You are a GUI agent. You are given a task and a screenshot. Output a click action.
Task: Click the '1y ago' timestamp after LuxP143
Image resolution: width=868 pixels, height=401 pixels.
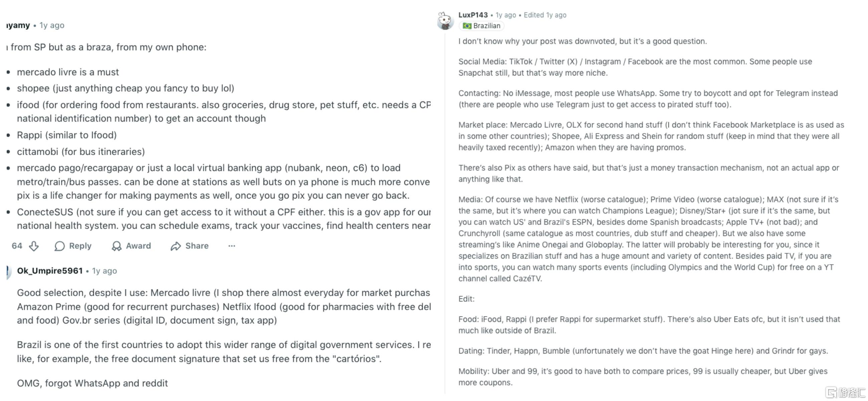(x=505, y=15)
